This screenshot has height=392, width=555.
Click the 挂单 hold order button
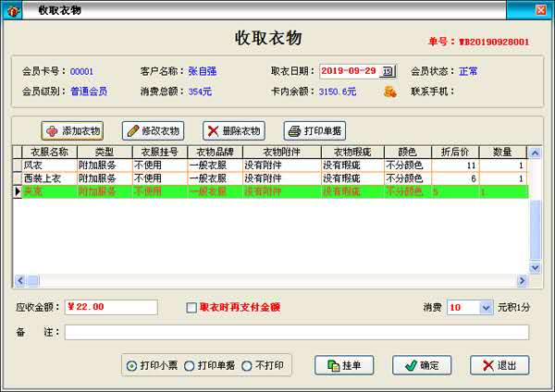coord(344,365)
